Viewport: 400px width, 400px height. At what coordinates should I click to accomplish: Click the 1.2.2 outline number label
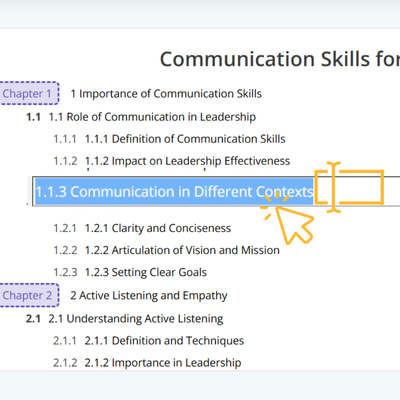tap(65, 250)
